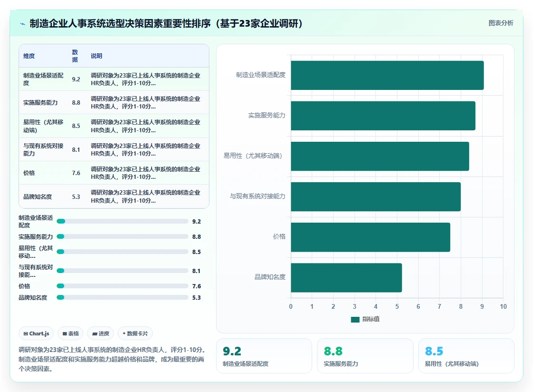Image resolution: width=533 pixels, height=392 pixels.
Task: Click the 与现有系统对接 progress bar
Action: pyautogui.click(x=122, y=271)
